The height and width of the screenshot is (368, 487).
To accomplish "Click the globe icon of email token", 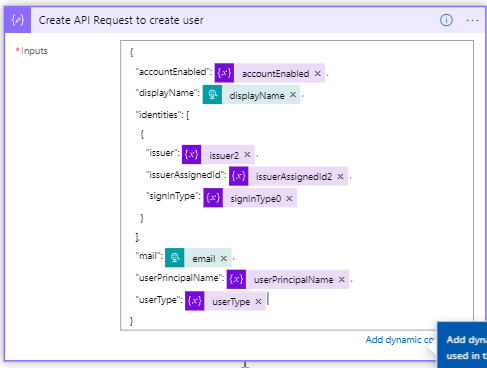I will tap(175, 258).
